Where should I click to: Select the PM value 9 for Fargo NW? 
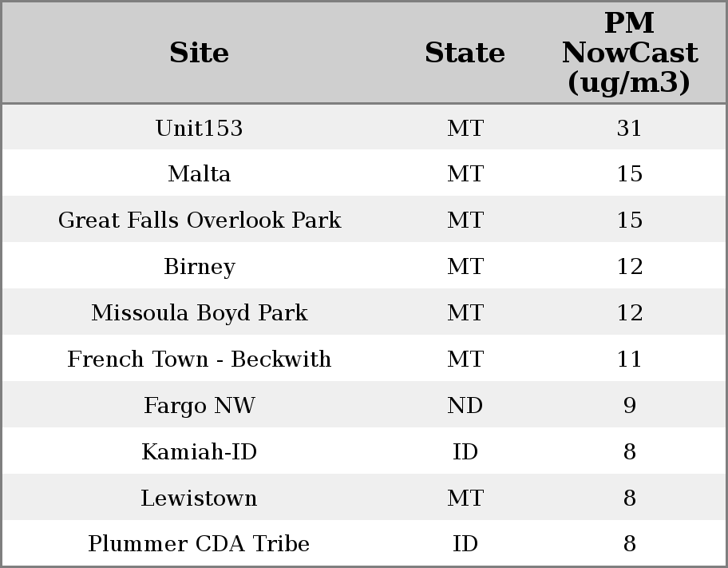click(629, 406)
